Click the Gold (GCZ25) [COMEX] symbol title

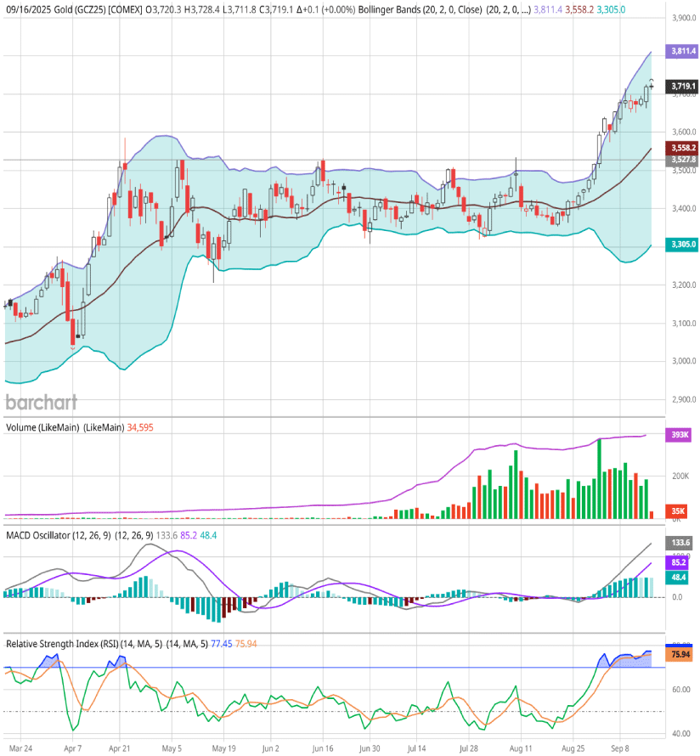(91, 8)
